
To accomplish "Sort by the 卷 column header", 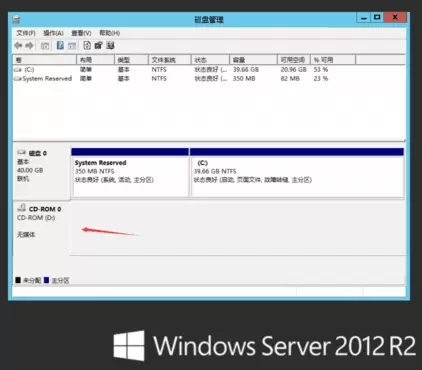I will [45, 60].
